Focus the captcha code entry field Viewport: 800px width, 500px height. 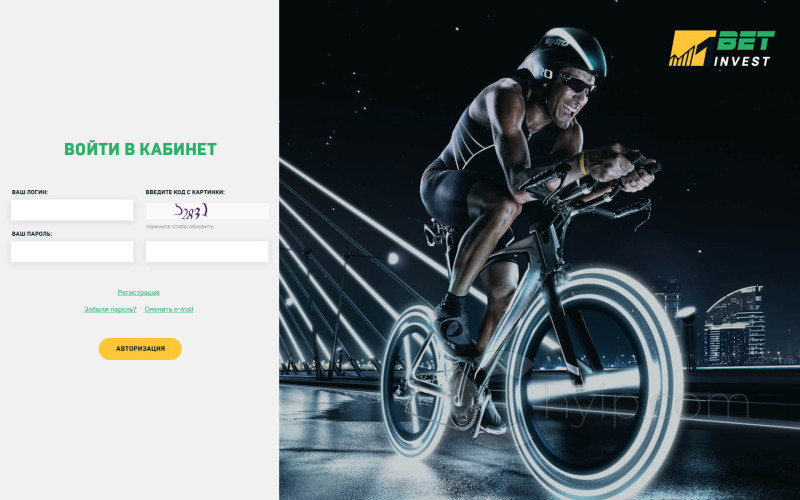[x=207, y=252]
